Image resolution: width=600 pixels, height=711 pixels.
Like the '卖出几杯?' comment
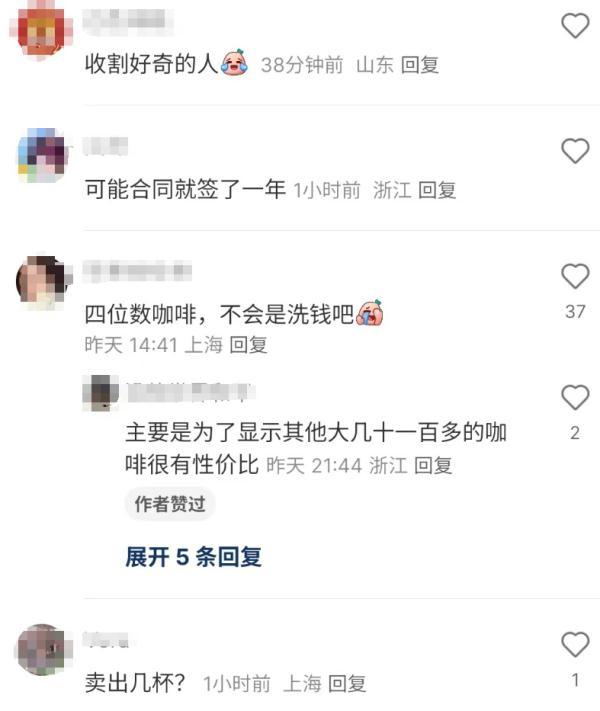[575, 644]
